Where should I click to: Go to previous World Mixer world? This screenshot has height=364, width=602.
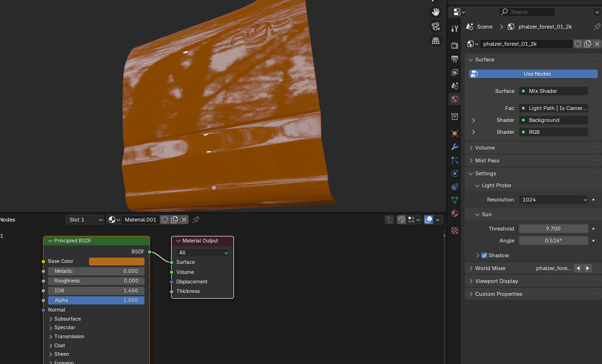pyautogui.click(x=578, y=268)
